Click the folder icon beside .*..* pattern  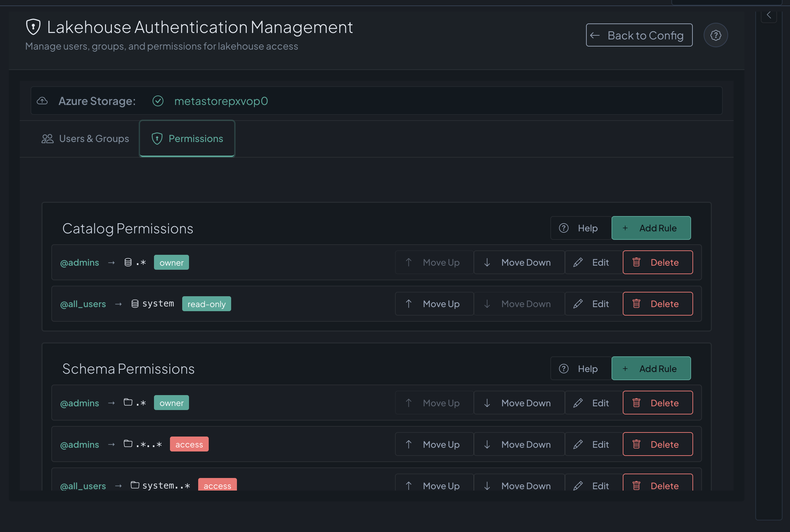click(128, 444)
